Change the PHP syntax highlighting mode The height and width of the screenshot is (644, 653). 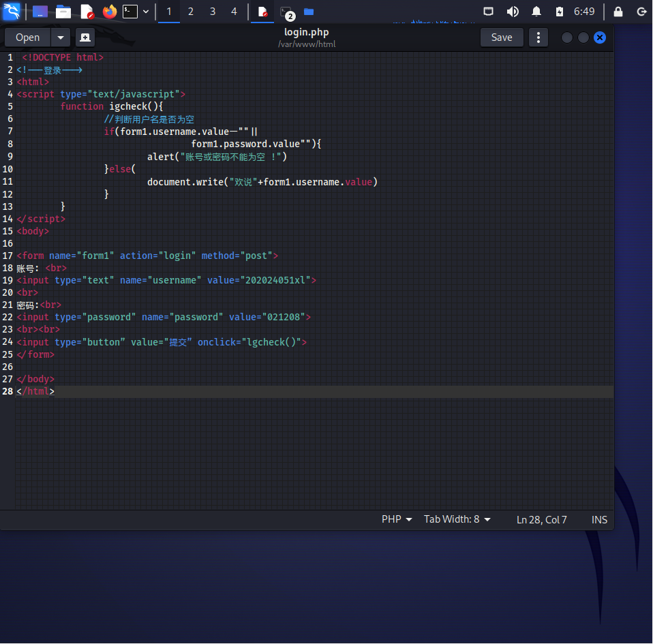pyautogui.click(x=397, y=519)
